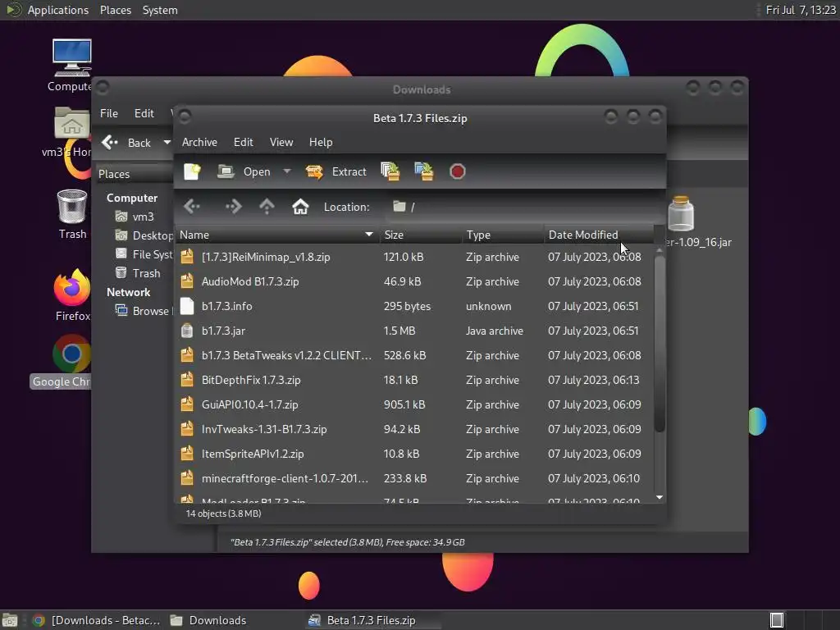
Task: Sort by Type column header
Action: coord(503,235)
